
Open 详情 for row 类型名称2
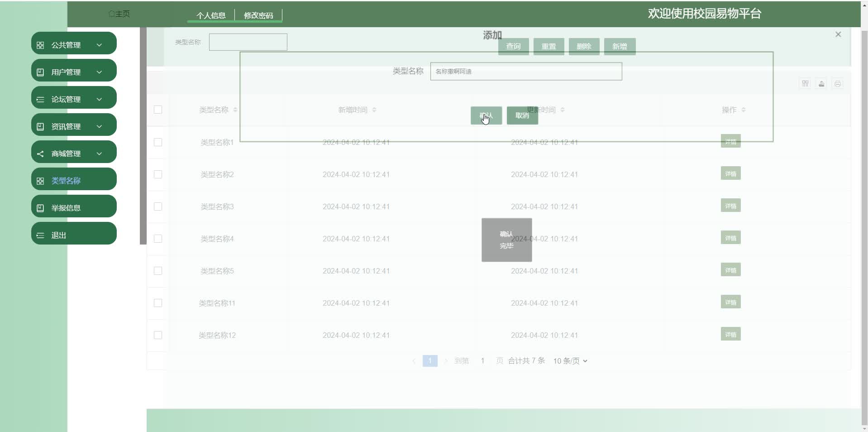(730, 173)
